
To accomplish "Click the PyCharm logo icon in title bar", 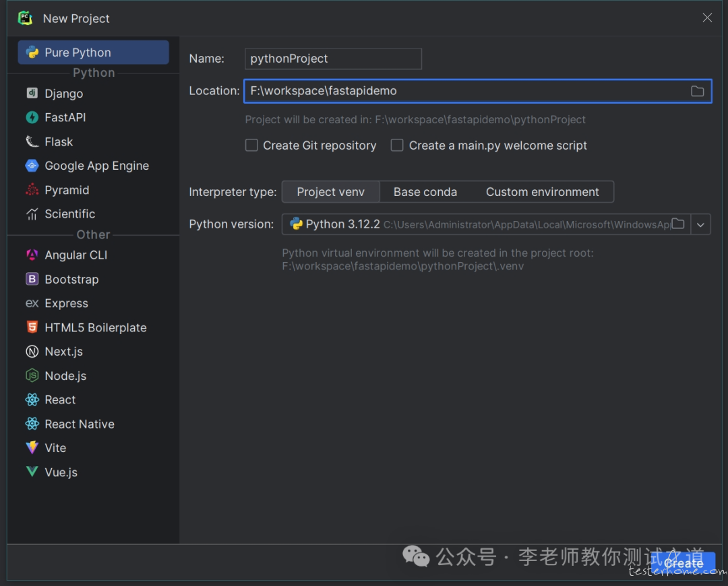I will (x=25, y=18).
